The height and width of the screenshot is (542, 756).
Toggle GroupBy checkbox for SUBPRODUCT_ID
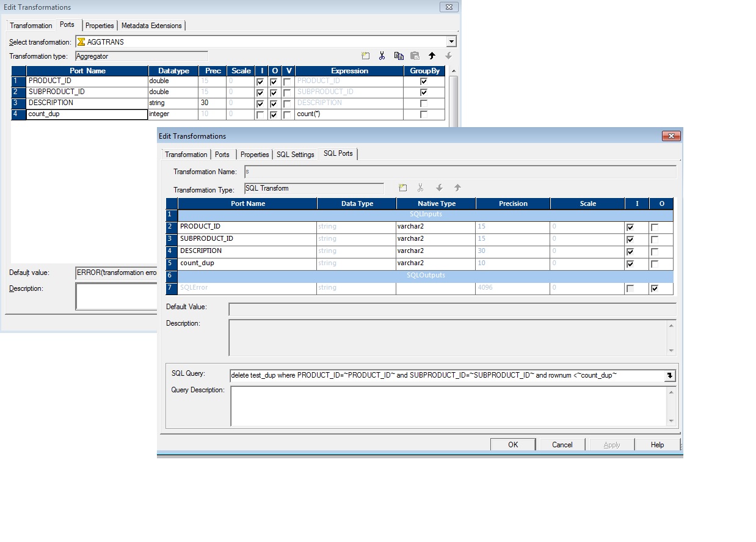pyautogui.click(x=424, y=92)
